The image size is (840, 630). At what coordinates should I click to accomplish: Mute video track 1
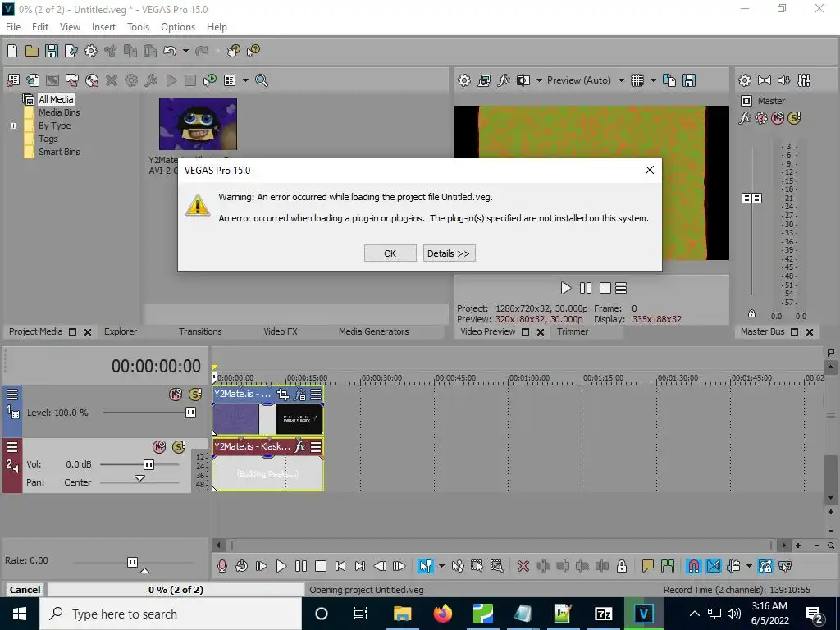176,395
